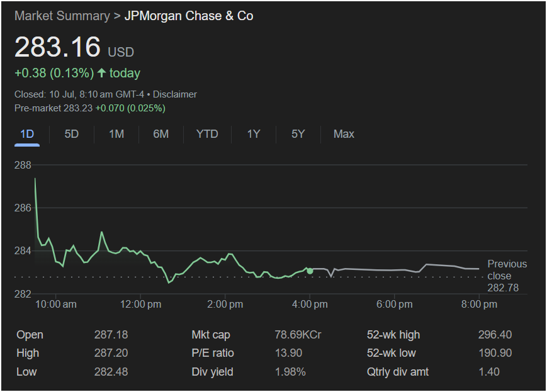Click the Closed: 10 Jul timestamp text
Image resolution: width=547 pixels, height=392 pixels.
(79, 94)
